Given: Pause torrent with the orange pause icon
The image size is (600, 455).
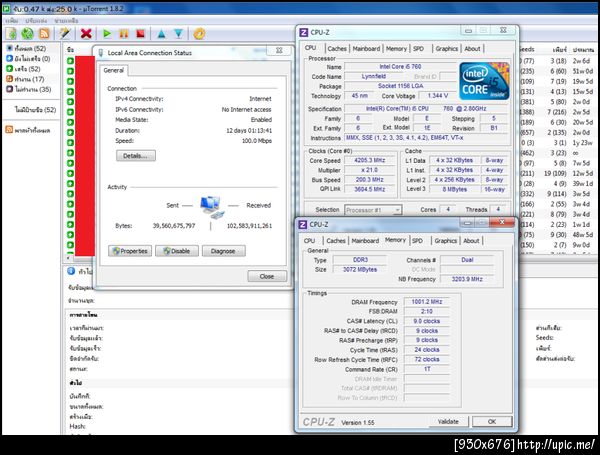Looking at the screenshot, I should [124, 34].
